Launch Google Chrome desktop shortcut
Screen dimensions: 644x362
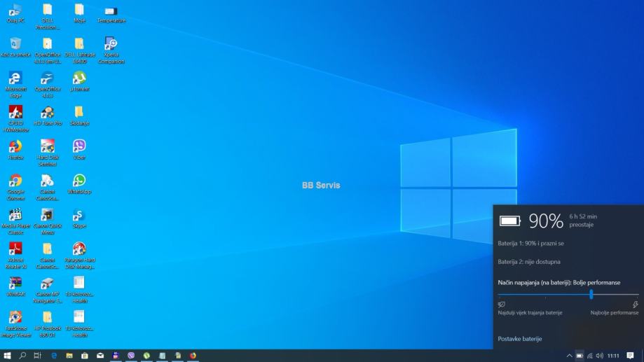[x=15, y=187]
